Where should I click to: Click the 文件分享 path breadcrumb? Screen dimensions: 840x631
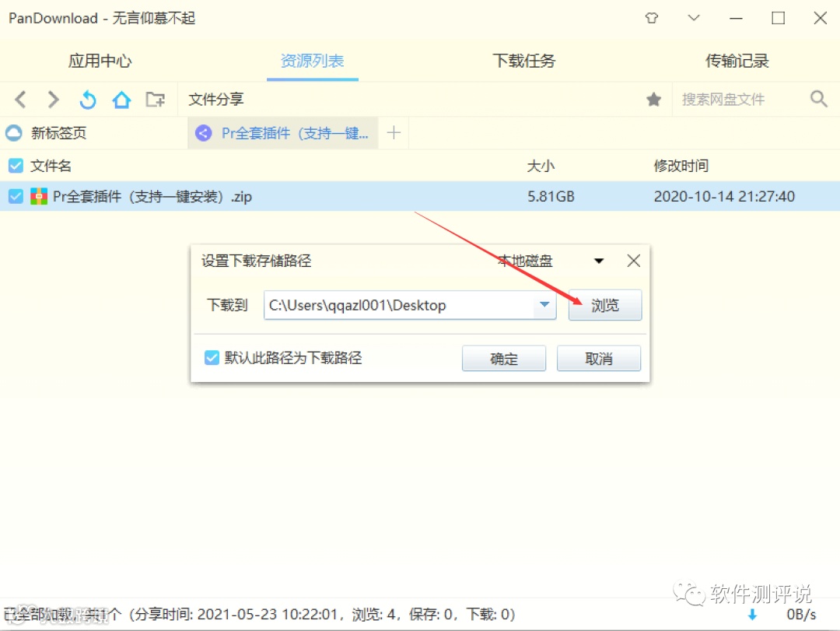click(x=216, y=99)
